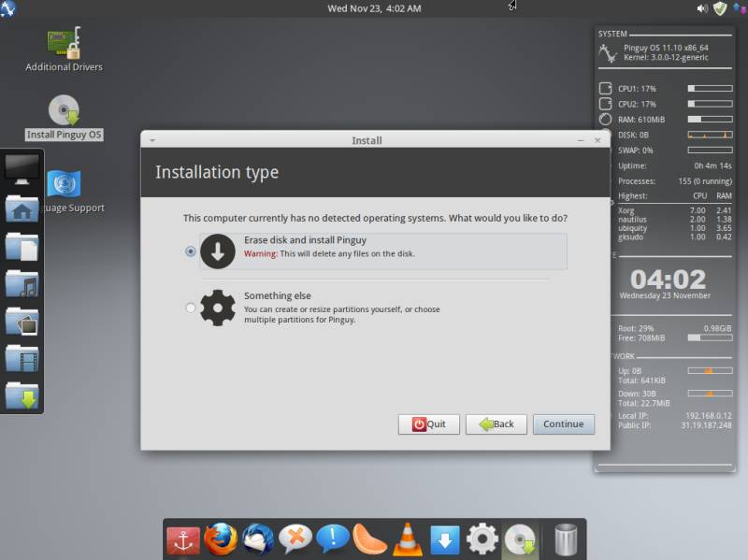748x560 pixels.
Task: Open the Music folder in the left dock
Action: coord(22,284)
